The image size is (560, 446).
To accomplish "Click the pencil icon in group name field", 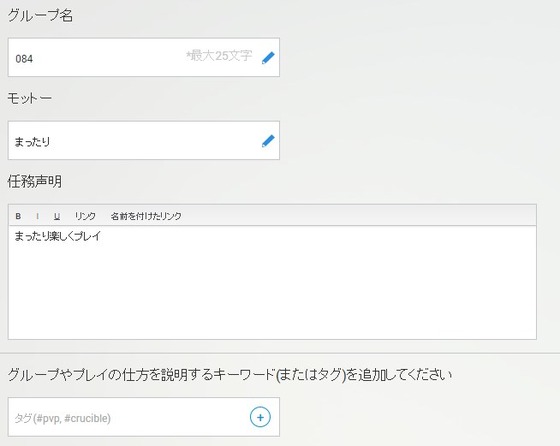I will 268,58.
